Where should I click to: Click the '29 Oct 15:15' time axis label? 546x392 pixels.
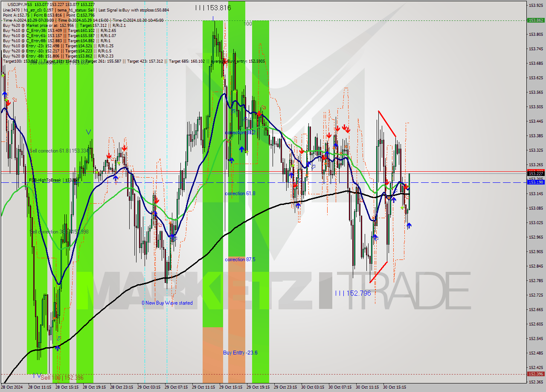(231, 387)
